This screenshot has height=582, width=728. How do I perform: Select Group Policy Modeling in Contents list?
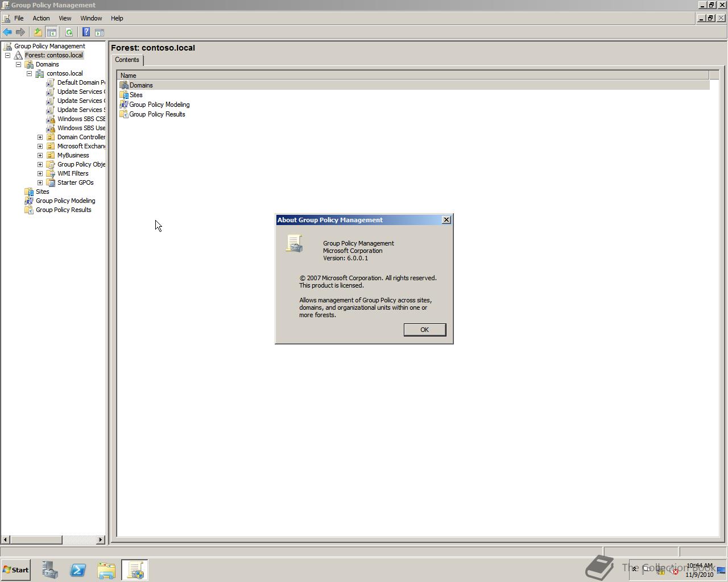(159, 105)
